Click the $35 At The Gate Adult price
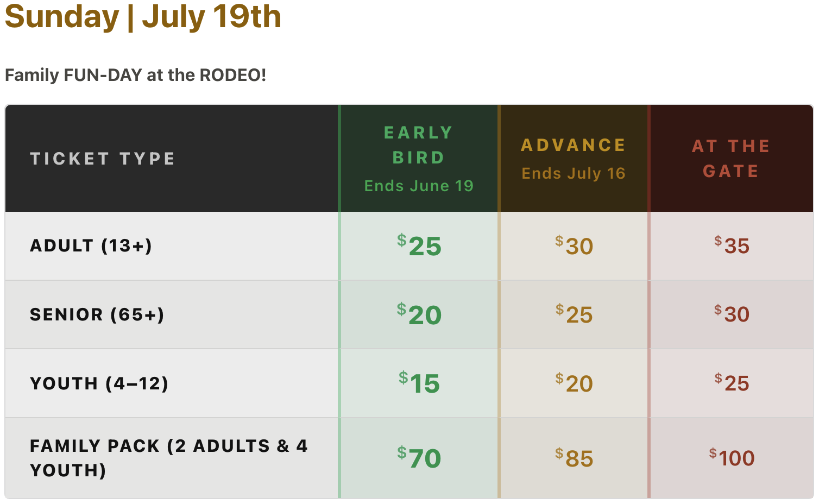 tap(732, 246)
